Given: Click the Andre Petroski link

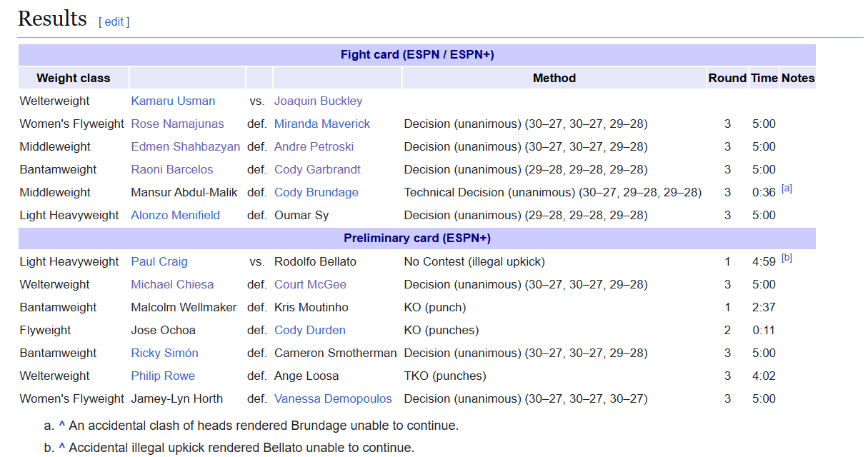Looking at the screenshot, I should 314,146.
